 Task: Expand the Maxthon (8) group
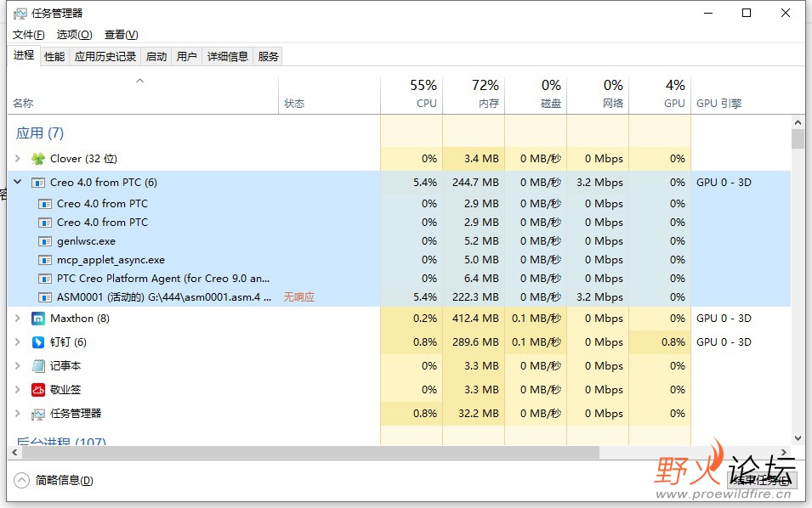18,319
